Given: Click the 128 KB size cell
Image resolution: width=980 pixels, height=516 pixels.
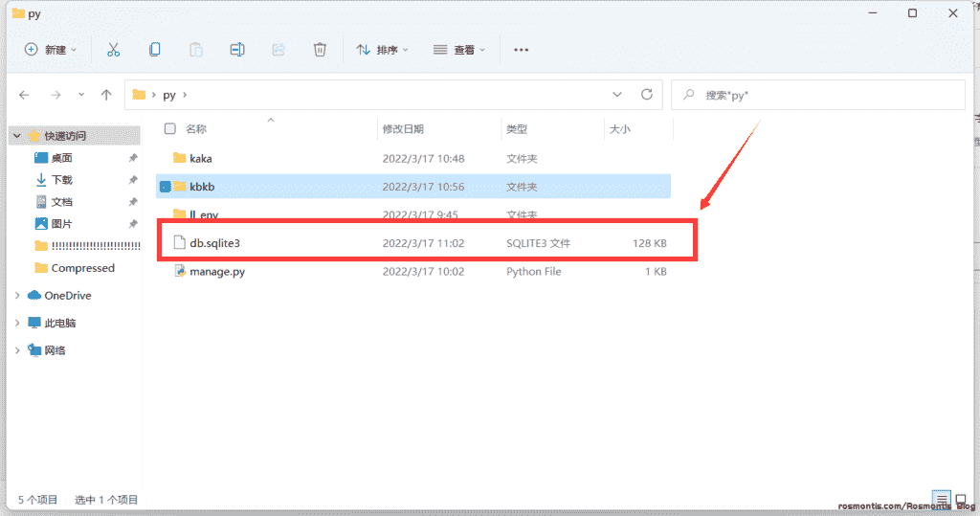Looking at the screenshot, I should [x=650, y=242].
